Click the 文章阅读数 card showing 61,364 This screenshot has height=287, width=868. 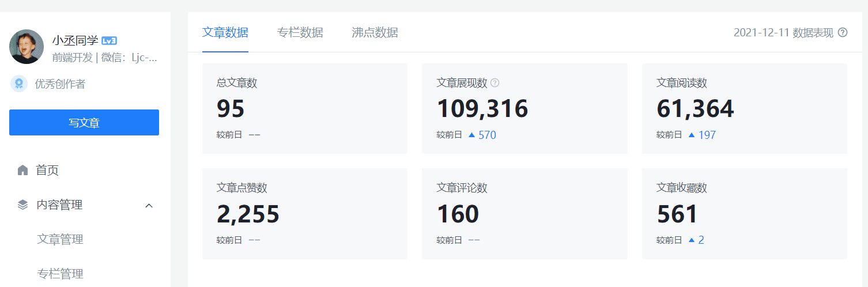[745, 108]
